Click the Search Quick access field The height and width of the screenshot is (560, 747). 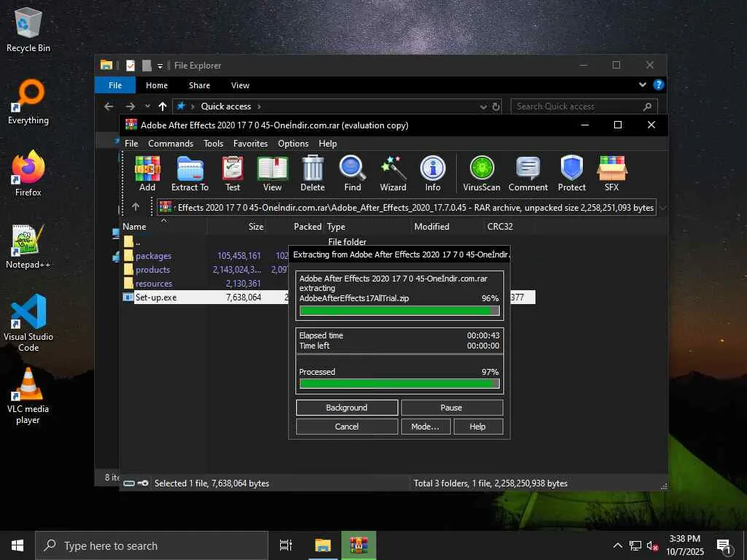coord(584,106)
